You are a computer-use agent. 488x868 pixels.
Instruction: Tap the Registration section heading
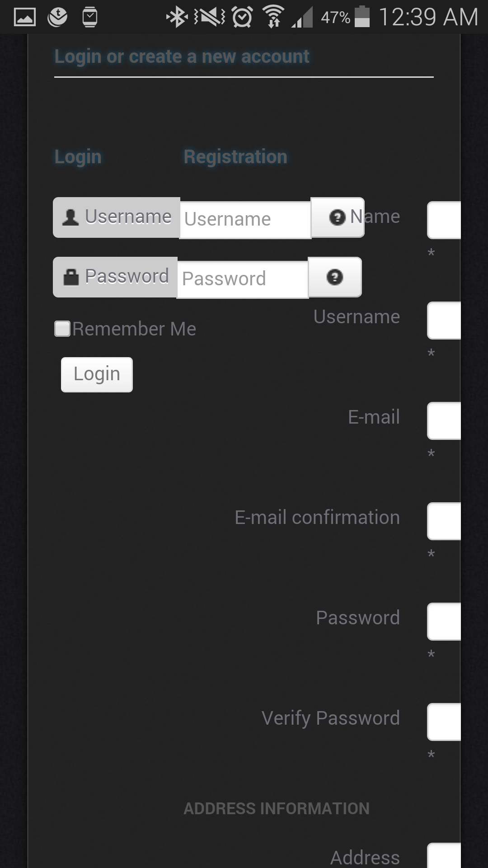pos(235,157)
